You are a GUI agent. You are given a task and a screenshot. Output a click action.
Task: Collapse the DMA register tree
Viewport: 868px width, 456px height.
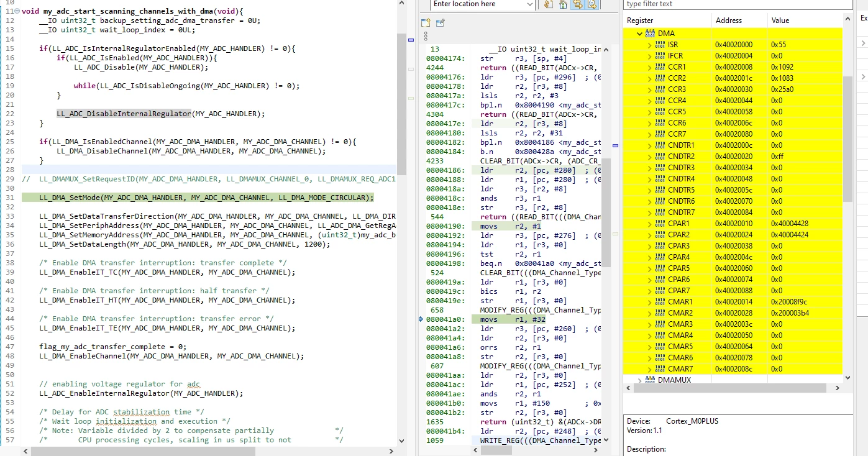(x=639, y=34)
